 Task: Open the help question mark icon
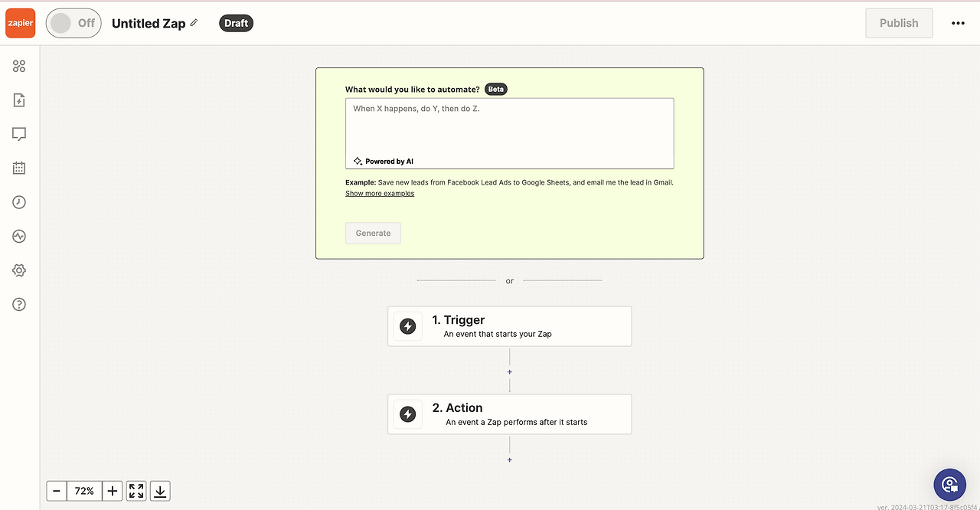click(19, 304)
